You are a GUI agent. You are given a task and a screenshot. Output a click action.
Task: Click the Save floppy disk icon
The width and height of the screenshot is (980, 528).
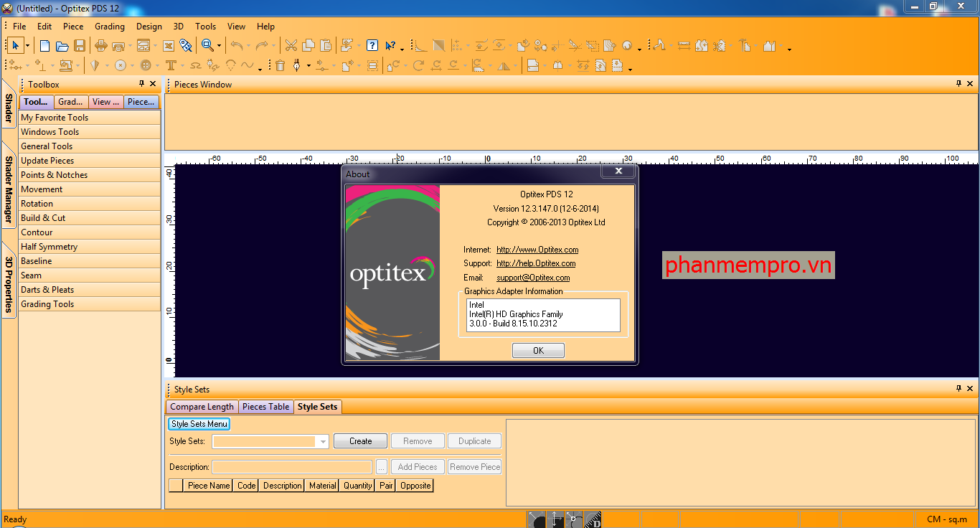(x=80, y=46)
